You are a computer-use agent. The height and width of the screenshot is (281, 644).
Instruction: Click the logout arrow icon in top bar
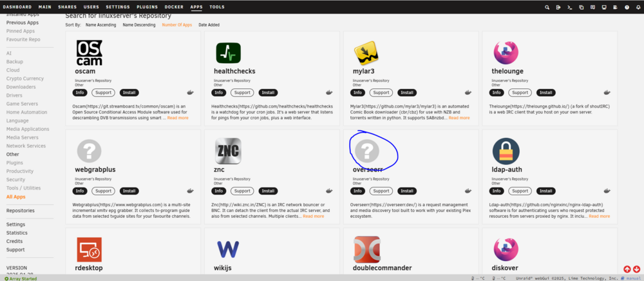(558, 7)
